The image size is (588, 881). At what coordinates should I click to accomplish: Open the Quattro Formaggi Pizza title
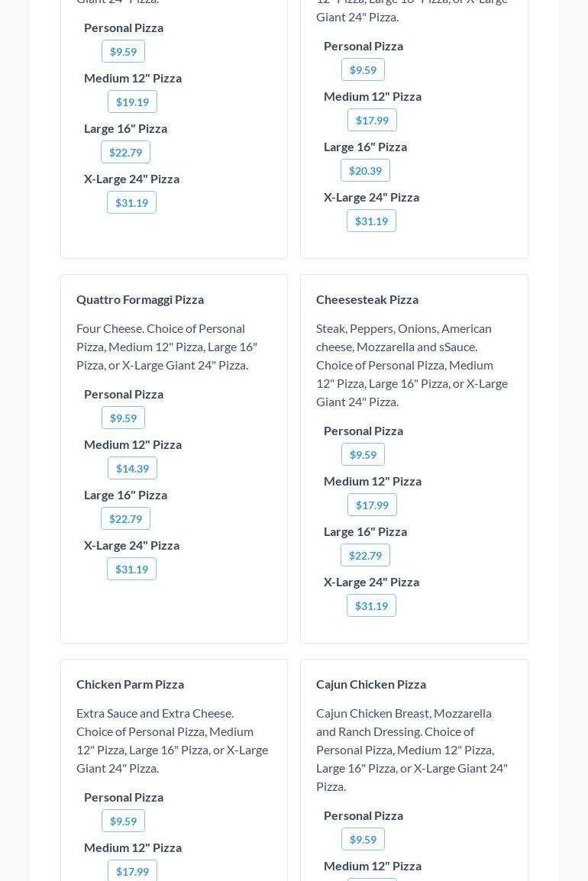pyautogui.click(x=140, y=299)
